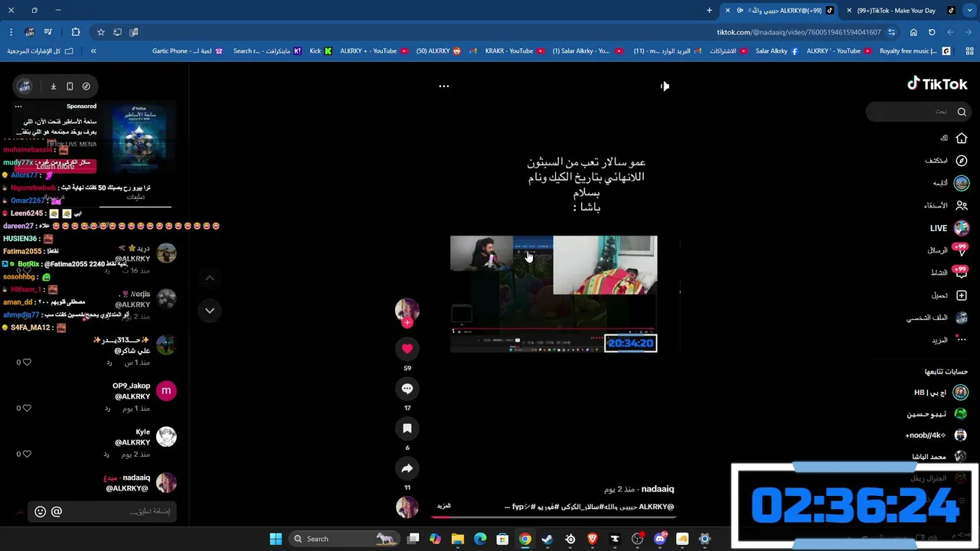Click the phone icon in the floating toolbar
The image size is (980, 551).
pos(70,86)
